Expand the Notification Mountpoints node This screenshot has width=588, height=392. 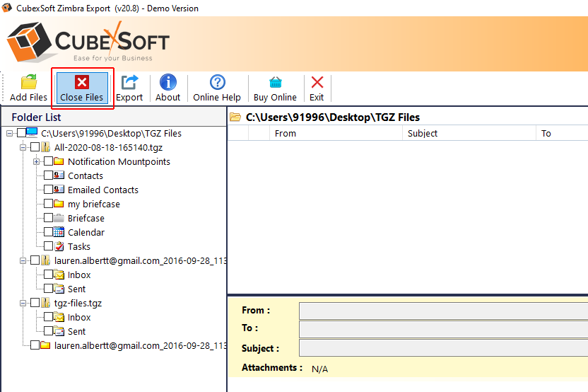coord(36,162)
